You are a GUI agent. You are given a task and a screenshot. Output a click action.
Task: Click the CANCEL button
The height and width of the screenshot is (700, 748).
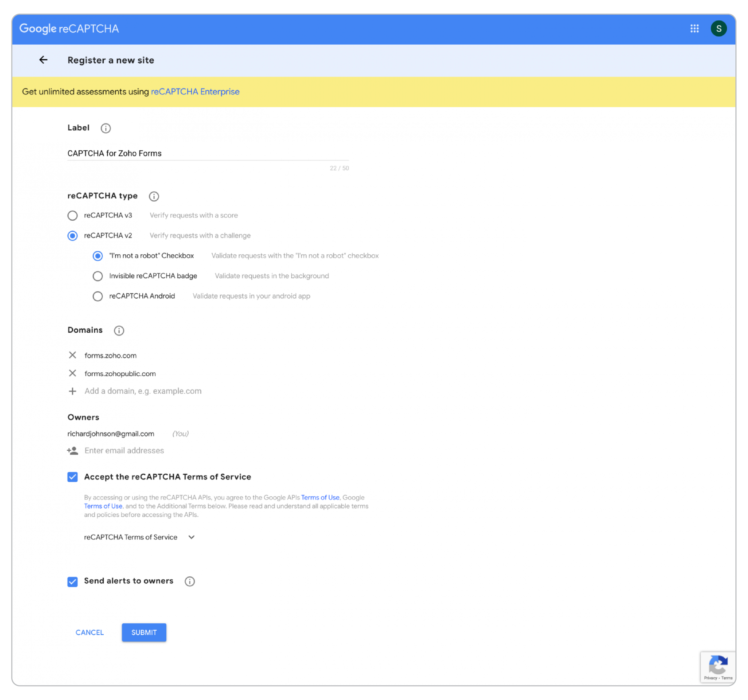click(89, 632)
